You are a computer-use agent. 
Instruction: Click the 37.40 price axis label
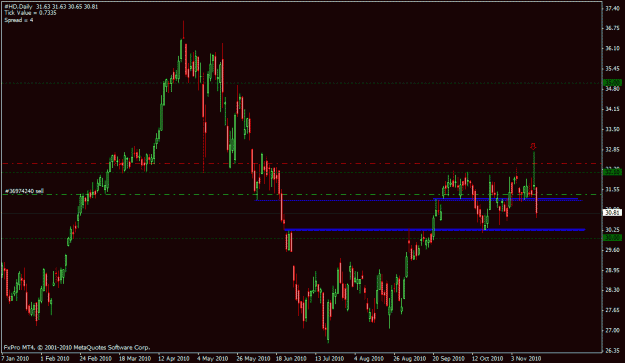tap(612, 8)
